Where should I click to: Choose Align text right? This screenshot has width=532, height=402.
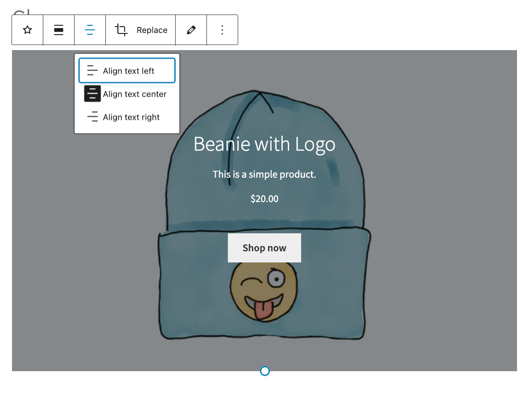click(x=127, y=117)
